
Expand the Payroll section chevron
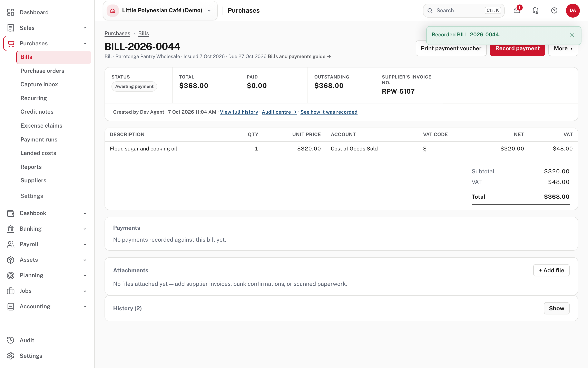85,244
